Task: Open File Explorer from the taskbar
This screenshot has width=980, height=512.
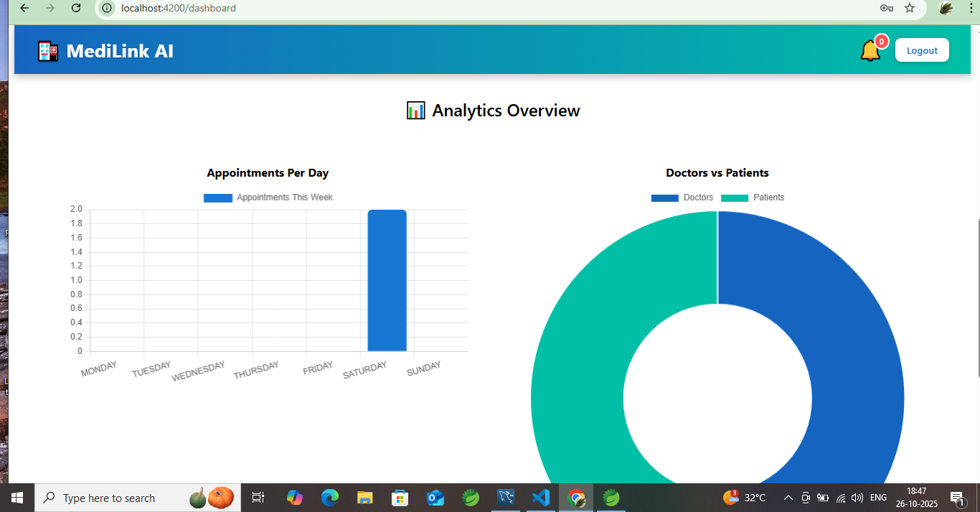Action: pos(365,498)
